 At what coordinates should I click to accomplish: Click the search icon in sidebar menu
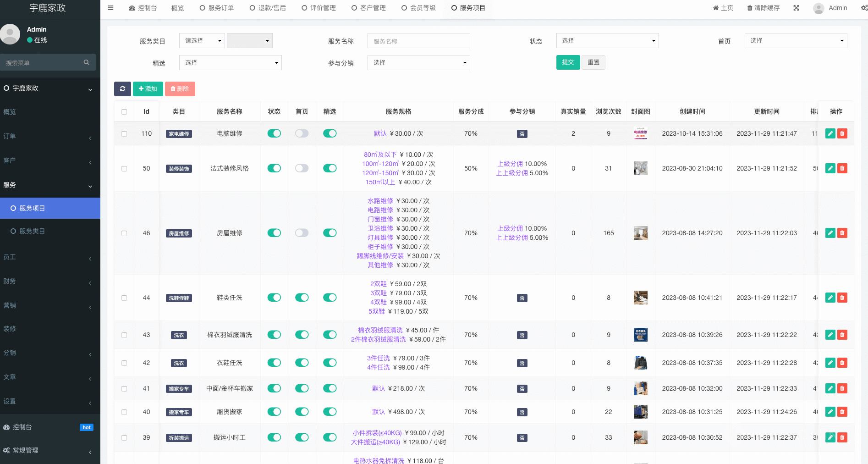coord(86,62)
